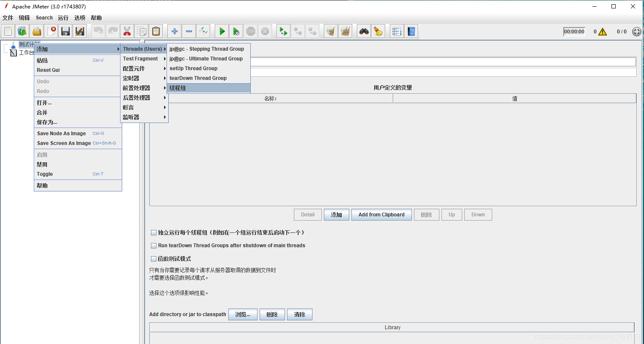Cut selection using scissors icon
This screenshot has height=344, width=644.
pos(127,31)
